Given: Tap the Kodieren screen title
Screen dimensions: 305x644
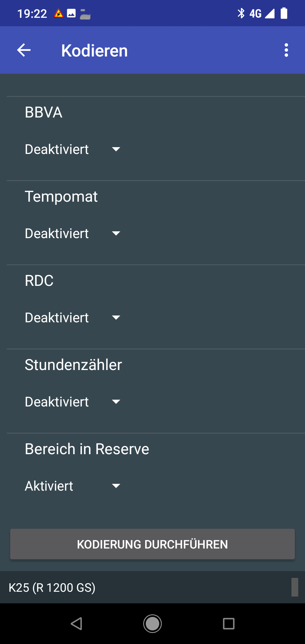Looking at the screenshot, I should coord(95,51).
